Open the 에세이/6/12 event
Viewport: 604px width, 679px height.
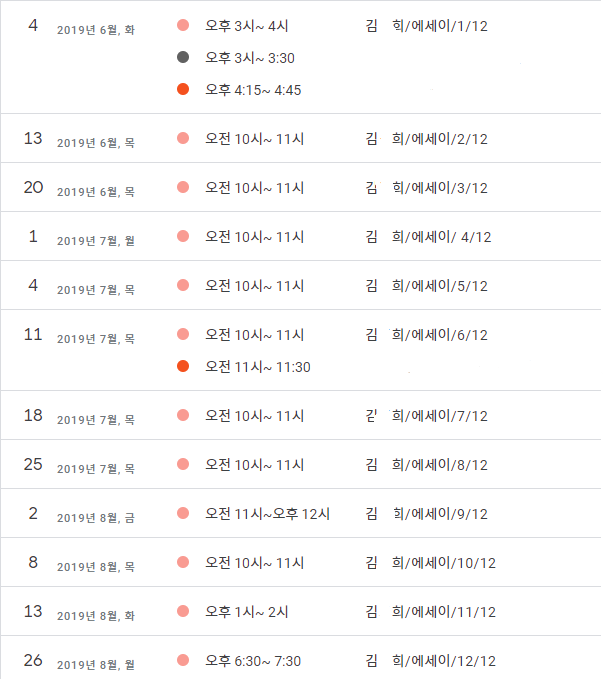pos(426,335)
